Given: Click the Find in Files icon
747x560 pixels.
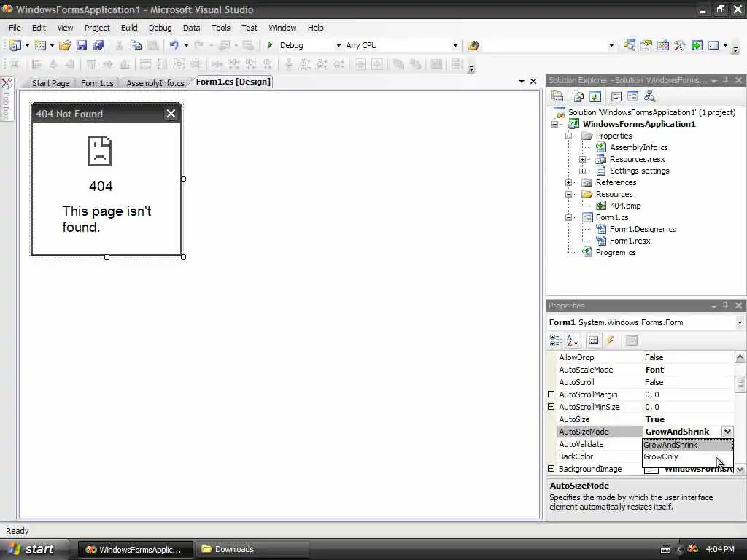Looking at the screenshot, I should coord(473,45).
